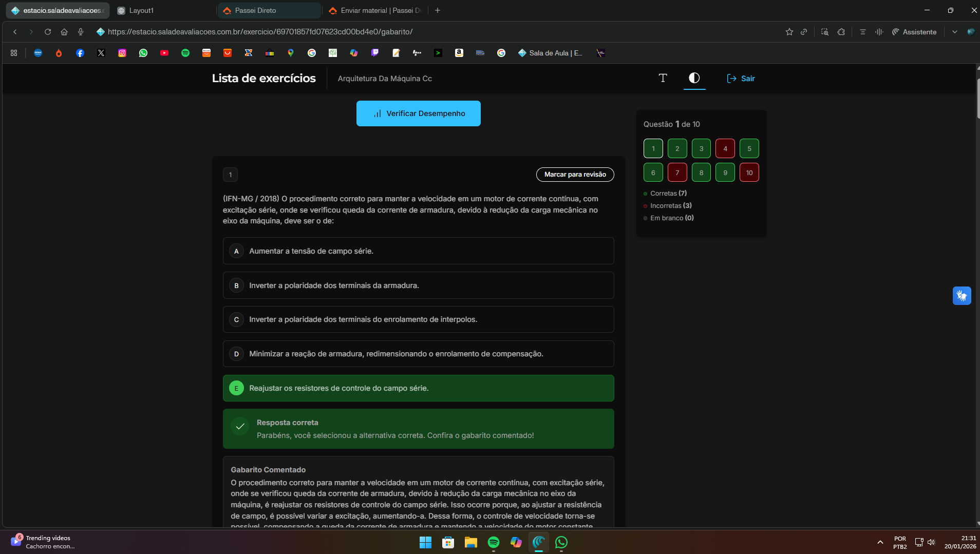Reload the page with refresh icon
Image resolution: width=980 pixels, height=554 pixels.
tap(48, 32)
